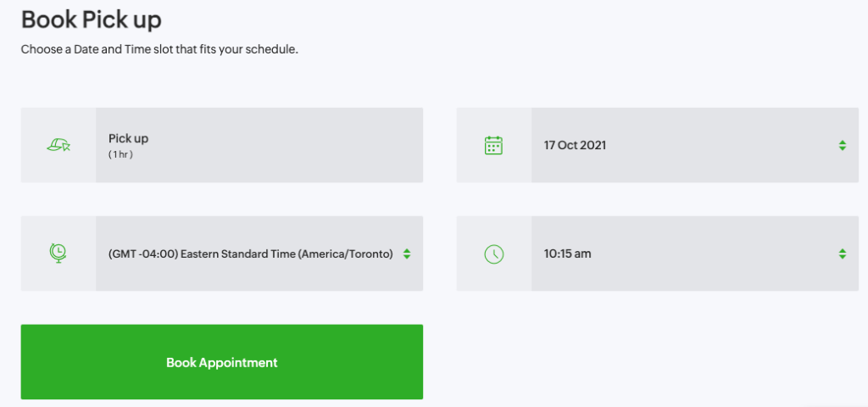This screenshot has width=868, height=407.
Task: Select the 17 Oct 2021 date text
Action: (x=576, y=146)
